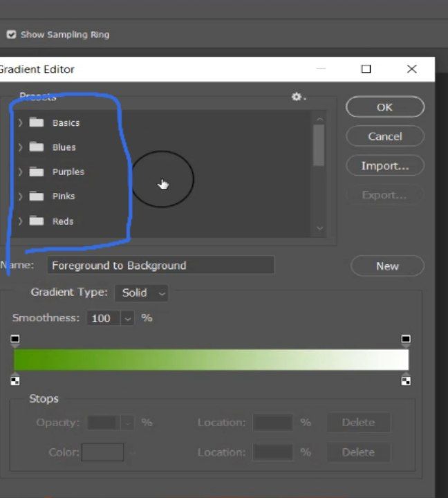Viewport: 448px width, 498px height.
Task: Open the presets gear settings menu
Action: click(297, 97)
